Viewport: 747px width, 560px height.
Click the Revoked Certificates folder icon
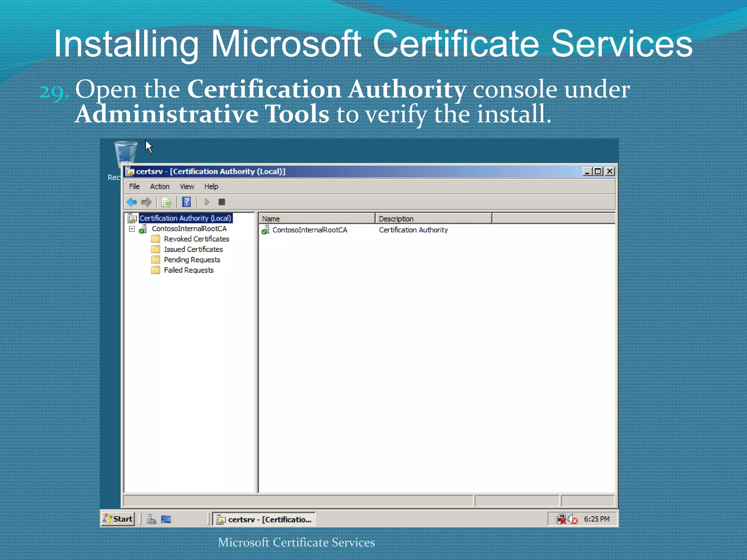[156, 239]
